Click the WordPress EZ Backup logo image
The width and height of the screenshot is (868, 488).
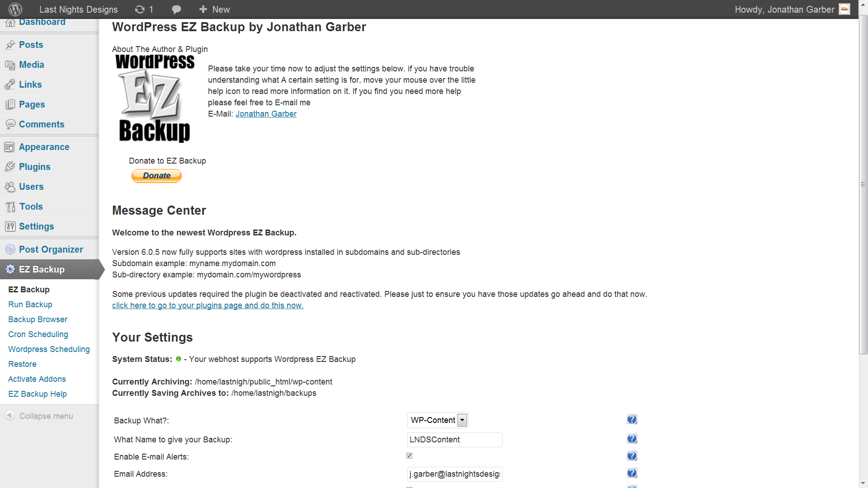[x=155, y=99]
